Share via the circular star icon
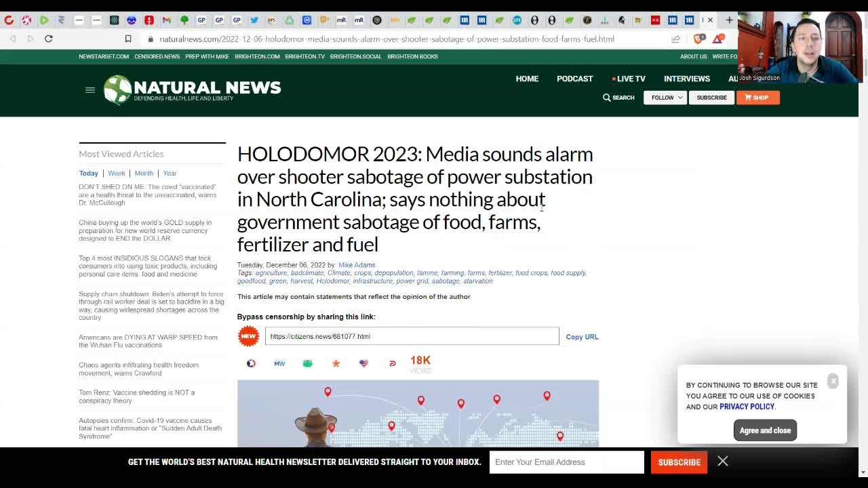 tap(251, 363)
